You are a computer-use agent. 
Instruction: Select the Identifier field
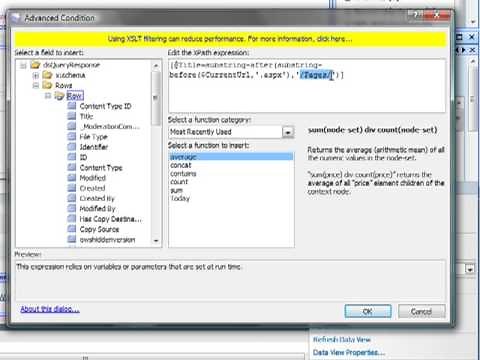94,147
